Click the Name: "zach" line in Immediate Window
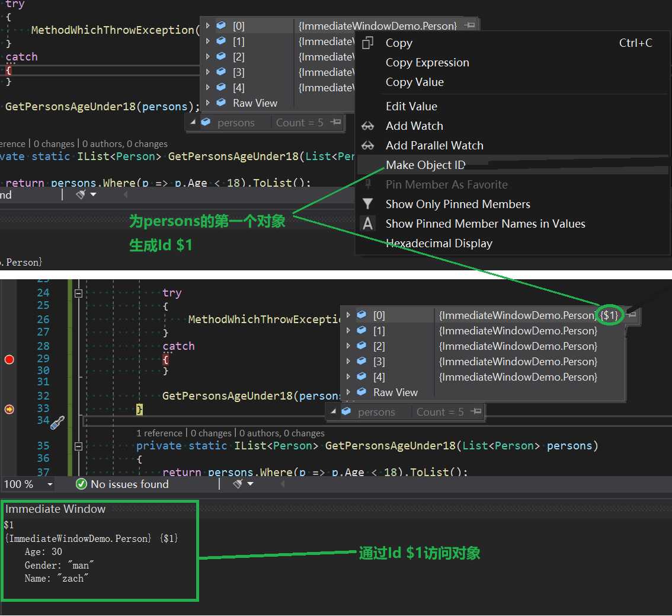Screen dimensions: 672x616 (x=56, y=579)
